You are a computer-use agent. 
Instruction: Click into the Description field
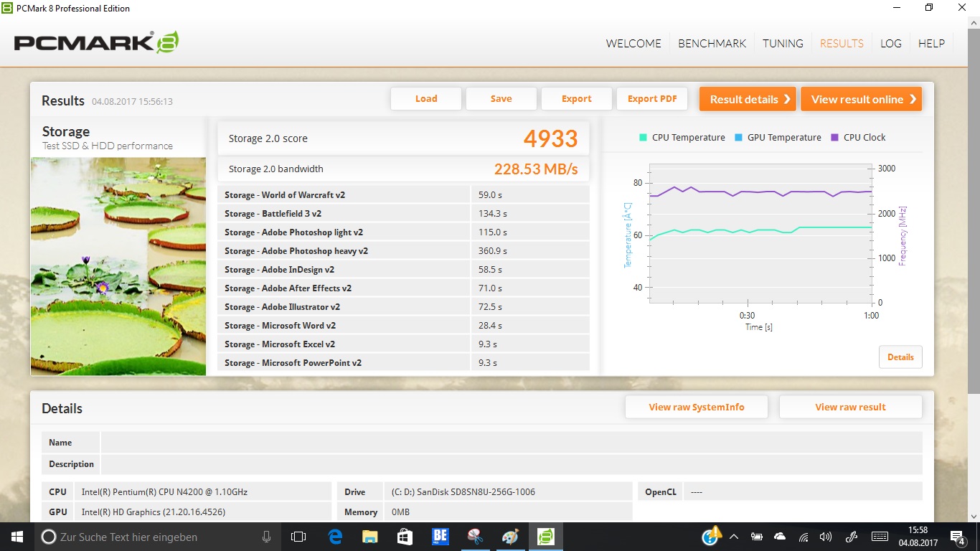[x=512, y=464]
